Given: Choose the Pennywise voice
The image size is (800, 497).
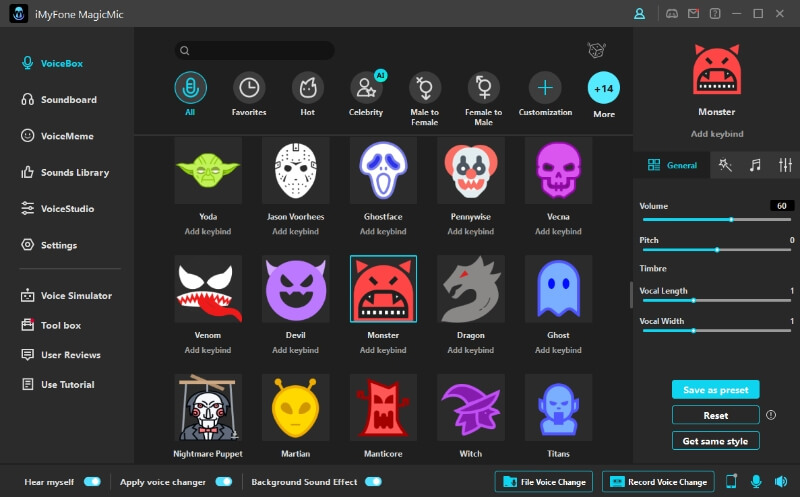Looking at the screenshot, I should pos(471,170).
